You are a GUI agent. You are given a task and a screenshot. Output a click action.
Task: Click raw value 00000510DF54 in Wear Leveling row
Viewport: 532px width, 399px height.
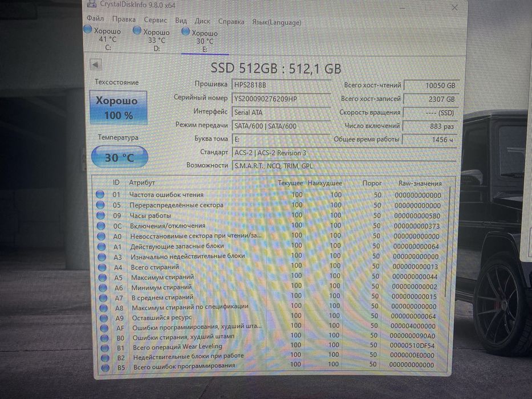pos(412,345)
